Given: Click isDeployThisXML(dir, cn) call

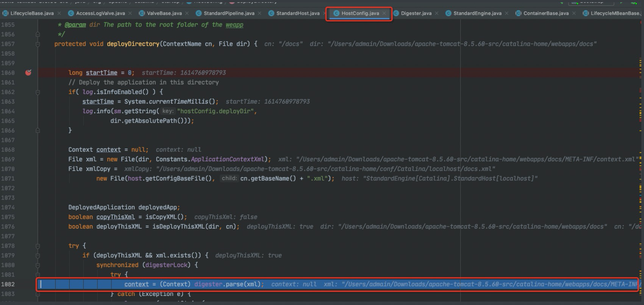Looking at the screenshot, I should (x=194, y=227).
